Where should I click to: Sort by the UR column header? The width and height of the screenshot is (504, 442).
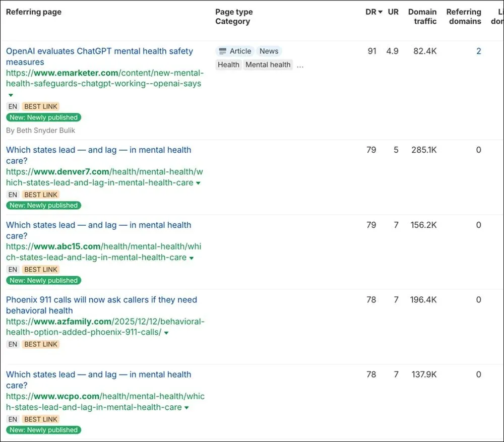pyautogui.click(x=393, y=12)
